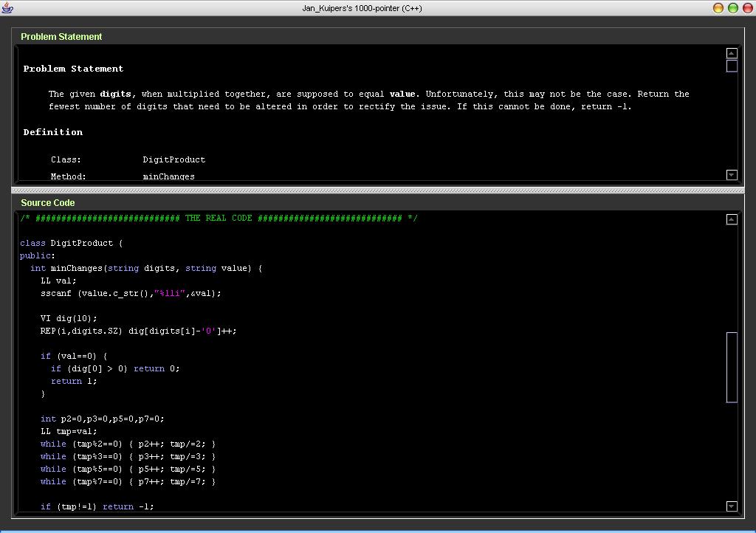This screenshot has width=756, height=533.
Task: Click the split divider between the panels
Action: click(378, 190)
